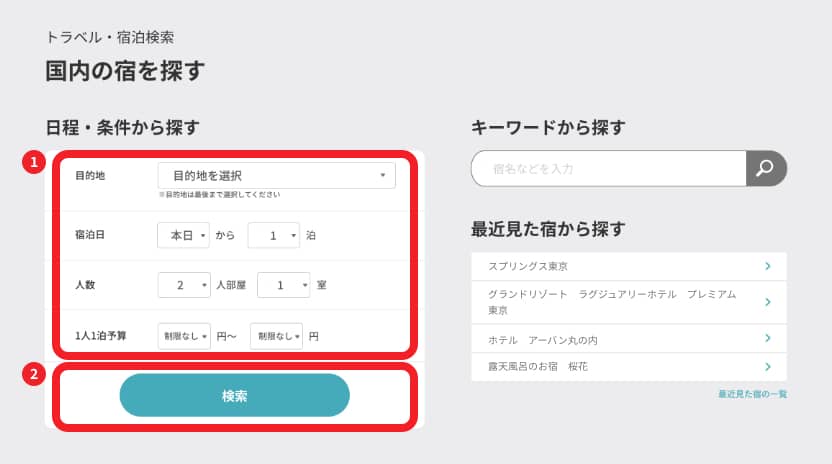The height and width of the screenshot is (464, 832).
Task: Open 露天風呂のお宿 桜花 recent listing
Action: click(538, 367)
